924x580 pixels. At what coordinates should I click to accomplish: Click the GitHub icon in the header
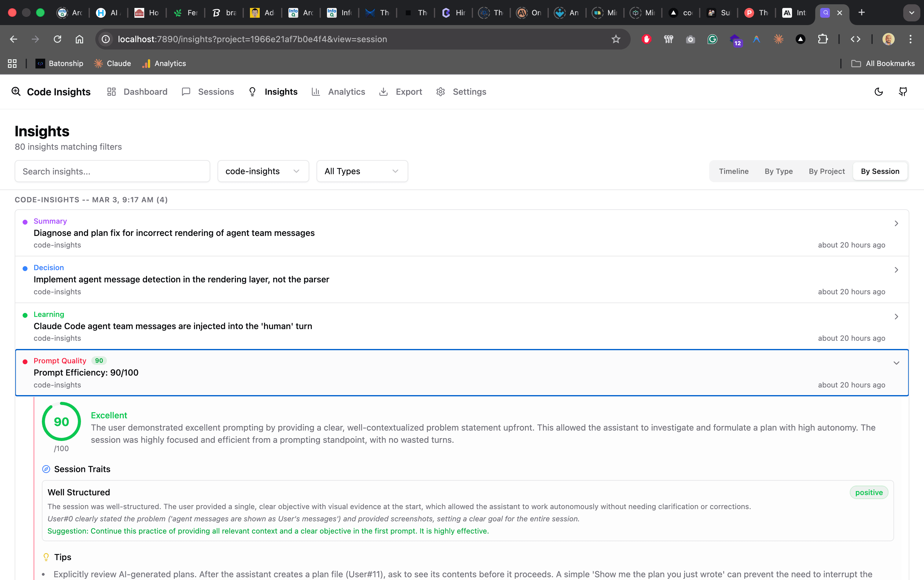(x=903, y=91)
